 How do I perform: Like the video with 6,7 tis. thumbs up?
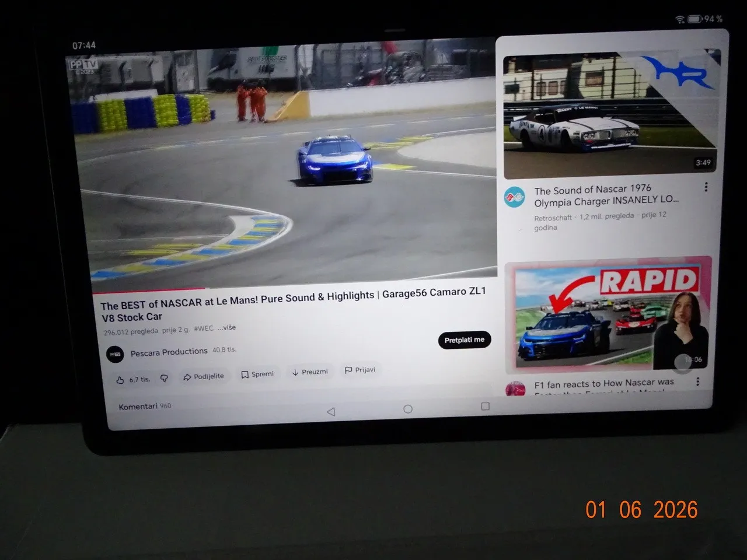tap(133, 379)
